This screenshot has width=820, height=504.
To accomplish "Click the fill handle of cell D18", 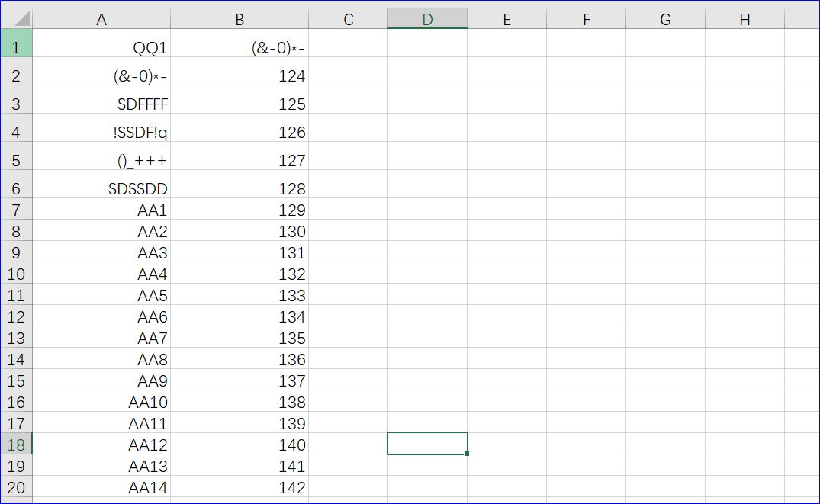I will pyautogui.click(x=467, y=453).
